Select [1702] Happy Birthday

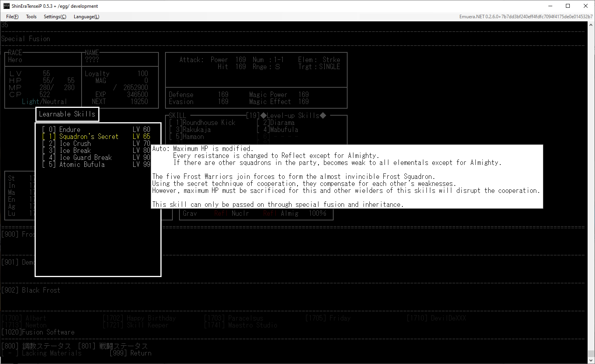pyautogui.click(x=139, y=318)
